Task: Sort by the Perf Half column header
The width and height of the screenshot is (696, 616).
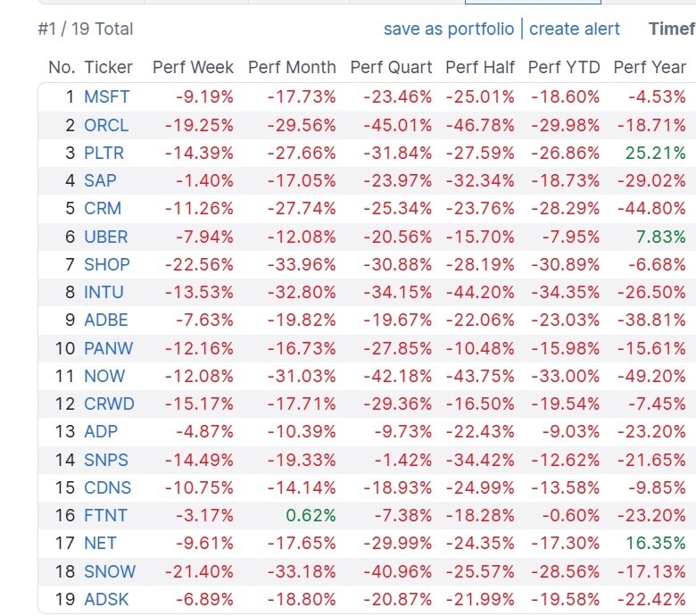Action: point(480,67)
